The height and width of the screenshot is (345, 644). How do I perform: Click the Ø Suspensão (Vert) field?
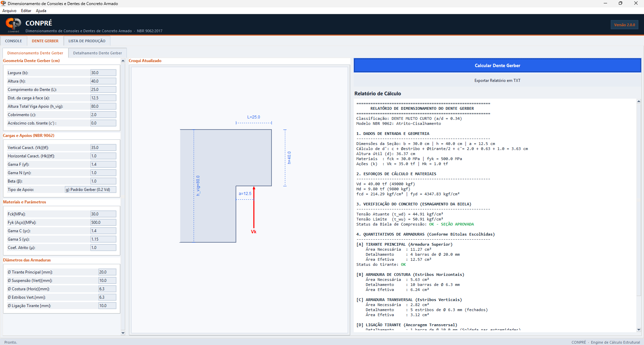pos(107,281)
